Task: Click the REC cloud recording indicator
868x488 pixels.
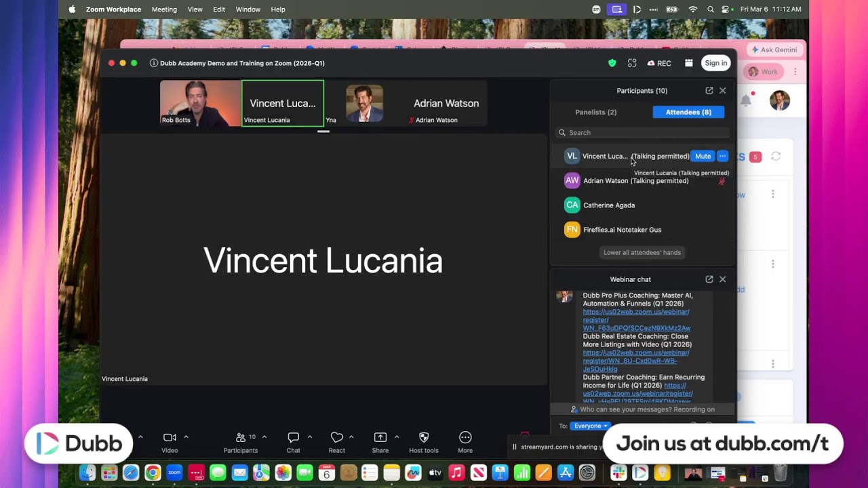Action: point(659,63)
